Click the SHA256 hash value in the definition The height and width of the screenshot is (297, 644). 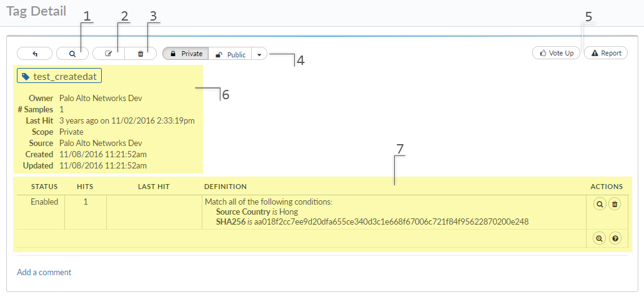pos(390,222)
